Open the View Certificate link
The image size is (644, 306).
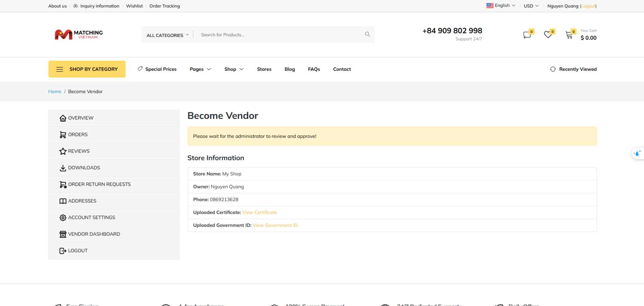pos(259,212)
